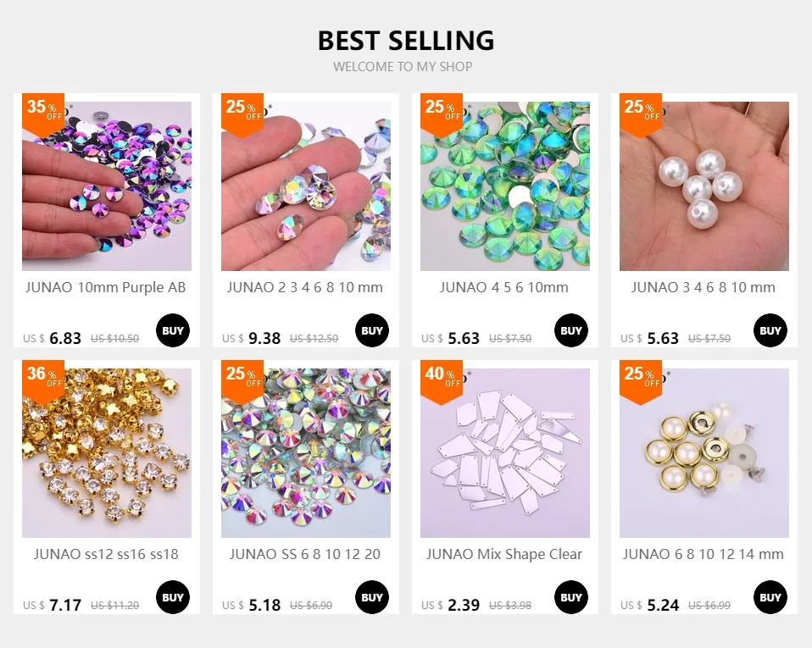Open JUNAO 10mm Purple AB title link
The image size is (812, 648).
106,287
